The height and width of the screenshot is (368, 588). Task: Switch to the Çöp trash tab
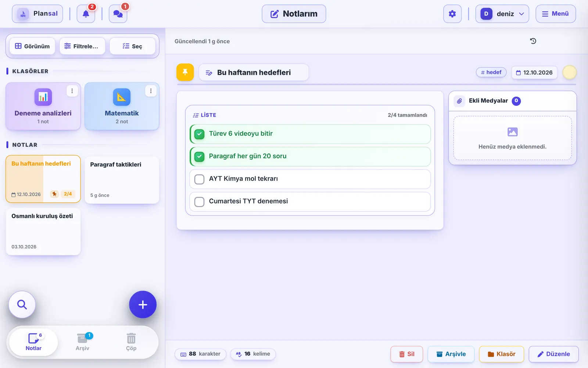131,342
